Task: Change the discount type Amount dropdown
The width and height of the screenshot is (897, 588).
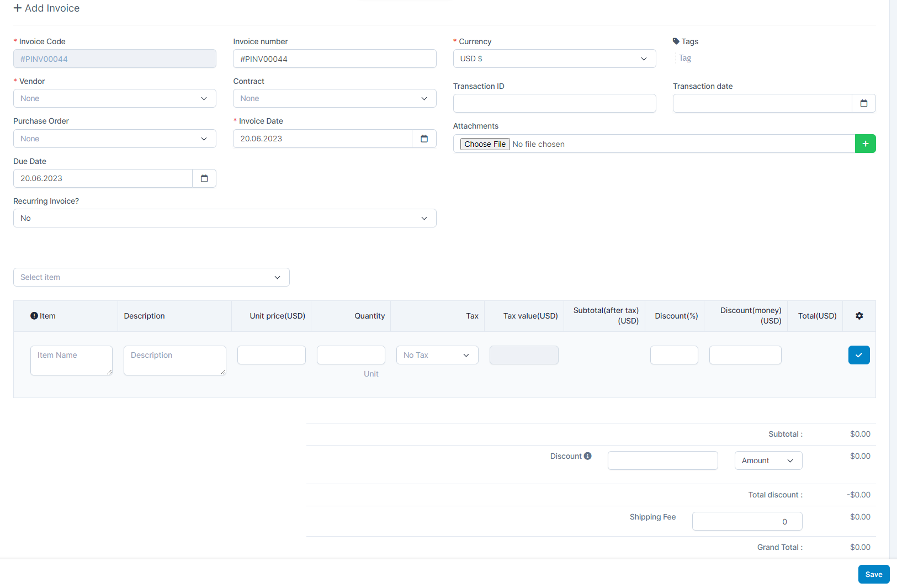Action: pyautogui.click(x=768, y=460)
